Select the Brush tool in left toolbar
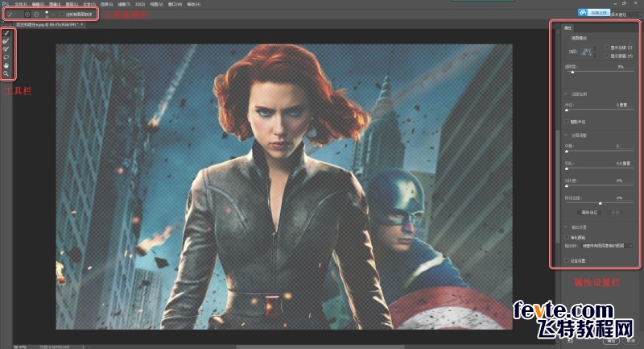The image size is (644, 349). (x=6, y=49)
